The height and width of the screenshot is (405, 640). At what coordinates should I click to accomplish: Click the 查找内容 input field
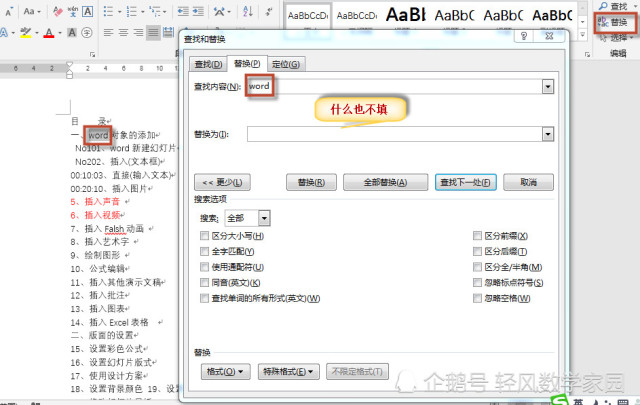point(395,87)
